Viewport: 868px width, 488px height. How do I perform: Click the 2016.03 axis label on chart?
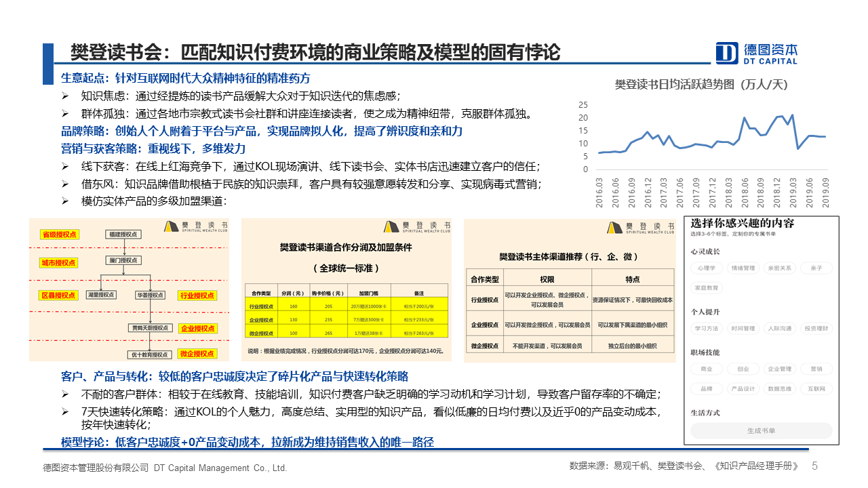[599, 191]
